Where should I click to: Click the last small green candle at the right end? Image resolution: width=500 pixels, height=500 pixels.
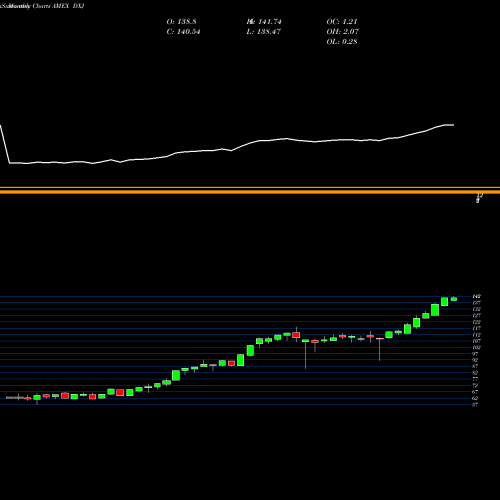point(454,299)
